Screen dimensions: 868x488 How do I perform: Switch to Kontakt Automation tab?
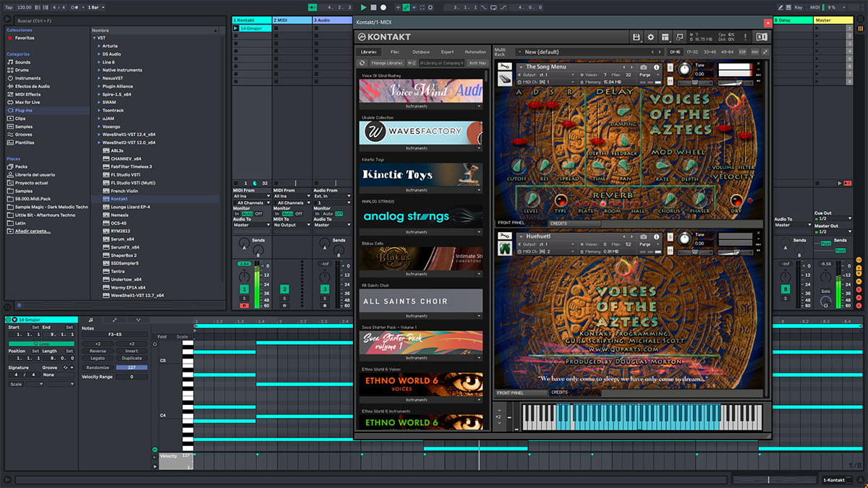pyautogui.click(x=475, y=52)
